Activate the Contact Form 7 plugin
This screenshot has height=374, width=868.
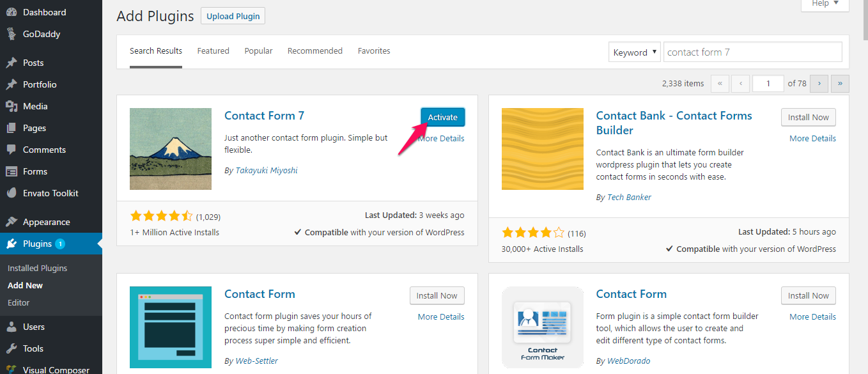click(x=443, y=117)
